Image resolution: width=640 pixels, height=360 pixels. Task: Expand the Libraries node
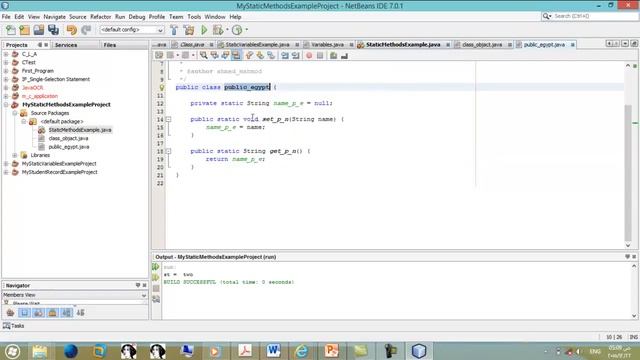pos(15,155)
